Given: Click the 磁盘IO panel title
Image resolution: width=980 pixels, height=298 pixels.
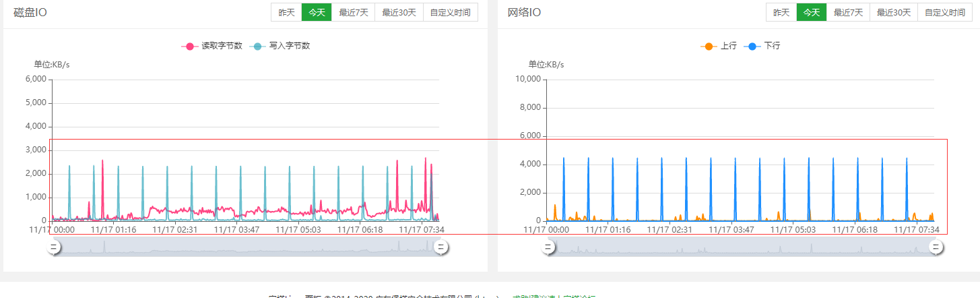Looking at the screenshot, I should pyautogui.click(x=30, y=12).
